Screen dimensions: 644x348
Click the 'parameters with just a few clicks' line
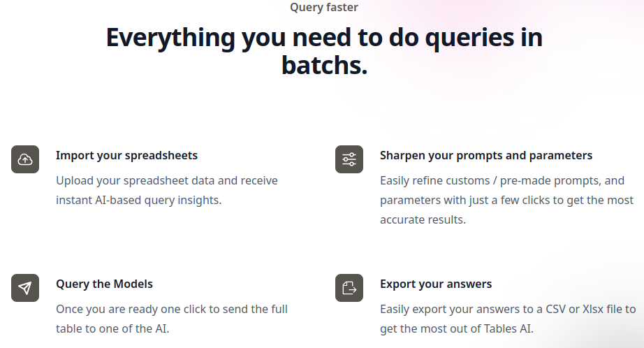coord(506,200)
